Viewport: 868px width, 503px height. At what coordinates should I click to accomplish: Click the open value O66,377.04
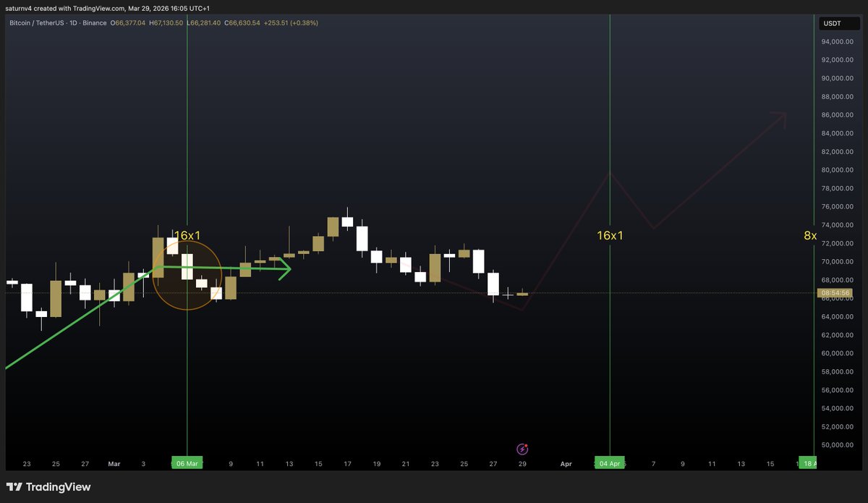(128, 23)
